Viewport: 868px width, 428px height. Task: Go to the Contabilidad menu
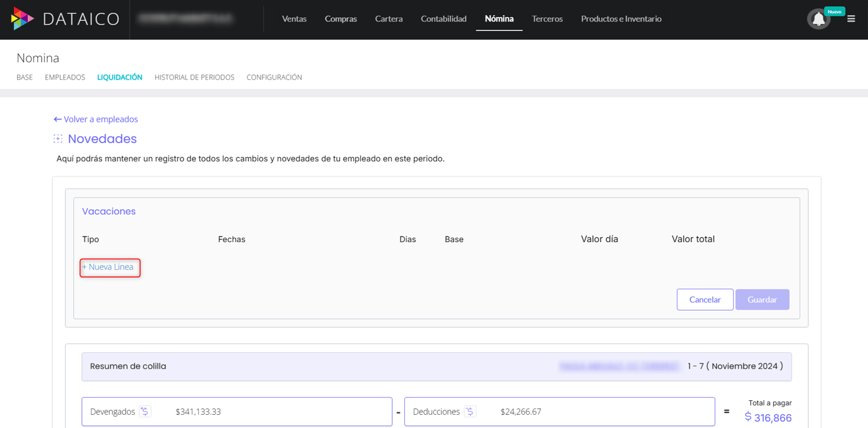tap(443, 19)
